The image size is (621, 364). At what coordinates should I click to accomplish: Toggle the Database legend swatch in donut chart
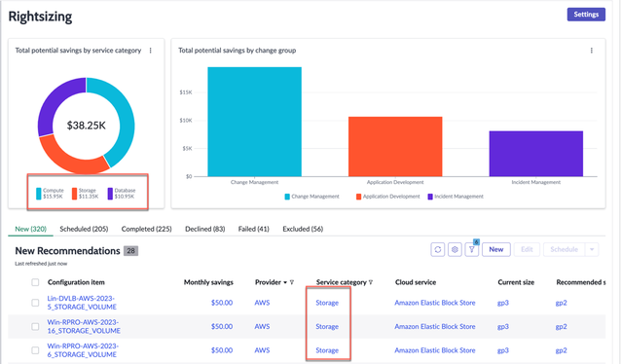tap(110, 194)
